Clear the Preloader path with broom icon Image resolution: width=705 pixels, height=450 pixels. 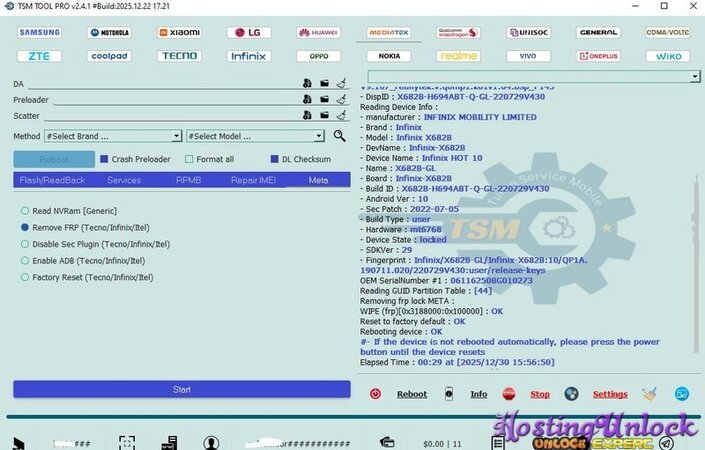(x=341, y=100)
